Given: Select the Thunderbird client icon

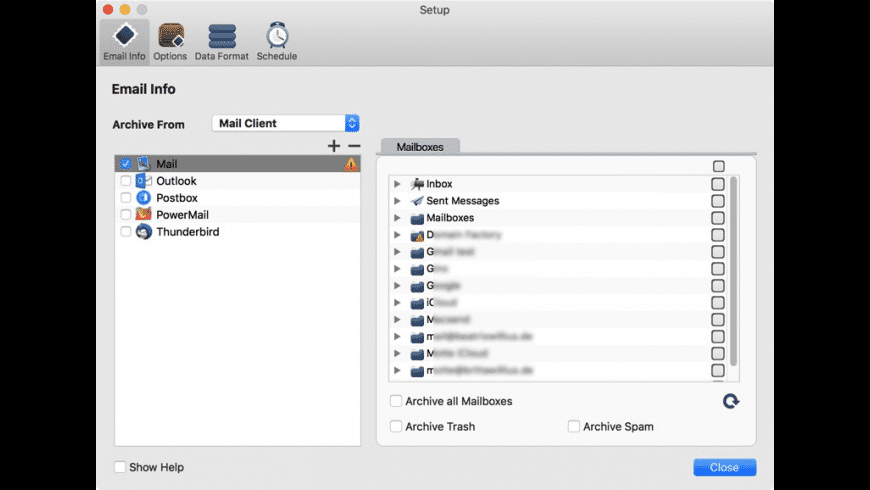Looking at the screenshot, I should pos(143,232).
